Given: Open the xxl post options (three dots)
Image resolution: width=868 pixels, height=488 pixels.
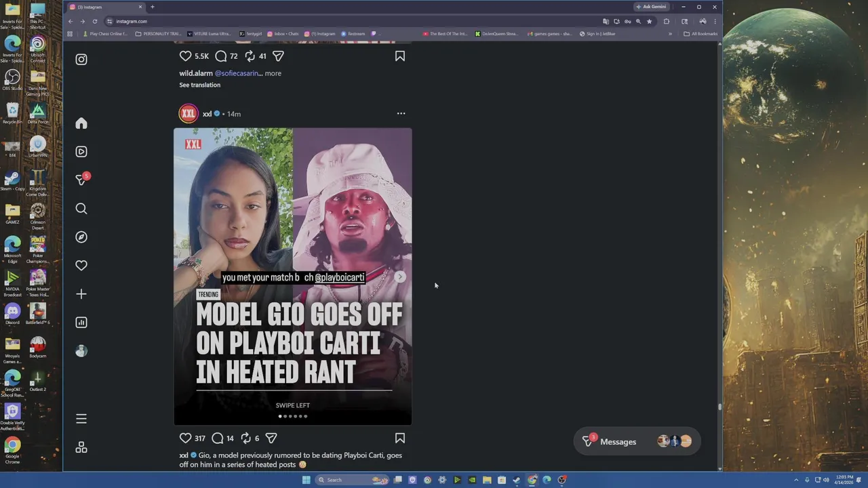Looking at the screenshot, I should click(401, 114).
